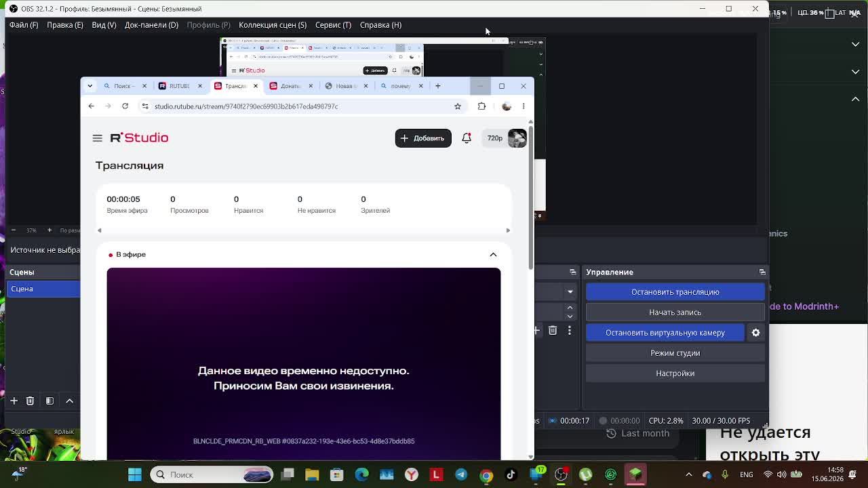Click the RUTUBE Studio logo

click(x=139, y=138)
